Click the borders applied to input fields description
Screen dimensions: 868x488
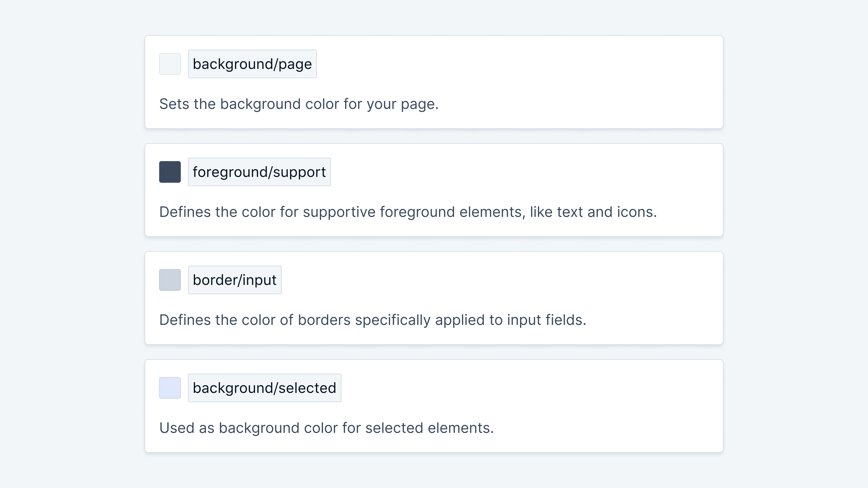tap(372, 320)
